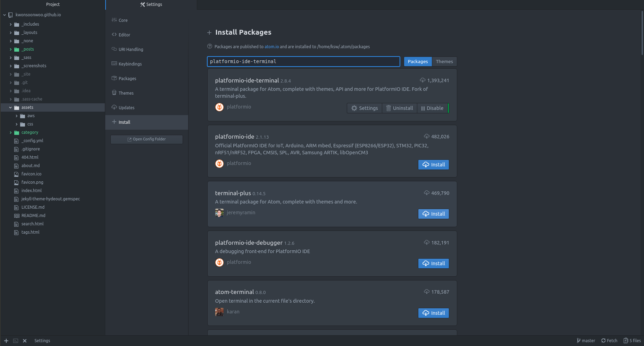
Task: Expand the _screenshots folder
Action: 11,66
